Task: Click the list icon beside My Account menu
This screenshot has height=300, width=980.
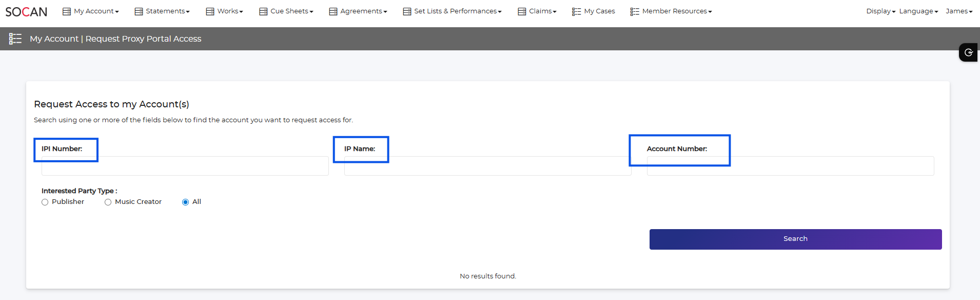Action: tap(67, 11)
